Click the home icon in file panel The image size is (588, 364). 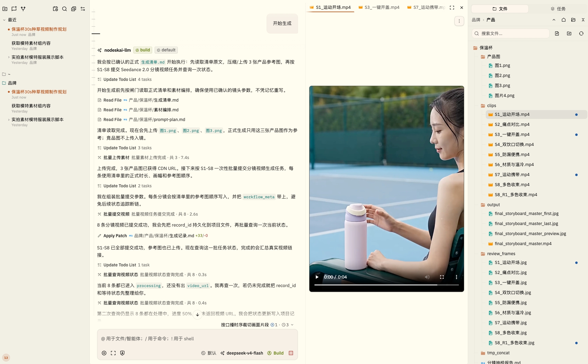point(564,20)
